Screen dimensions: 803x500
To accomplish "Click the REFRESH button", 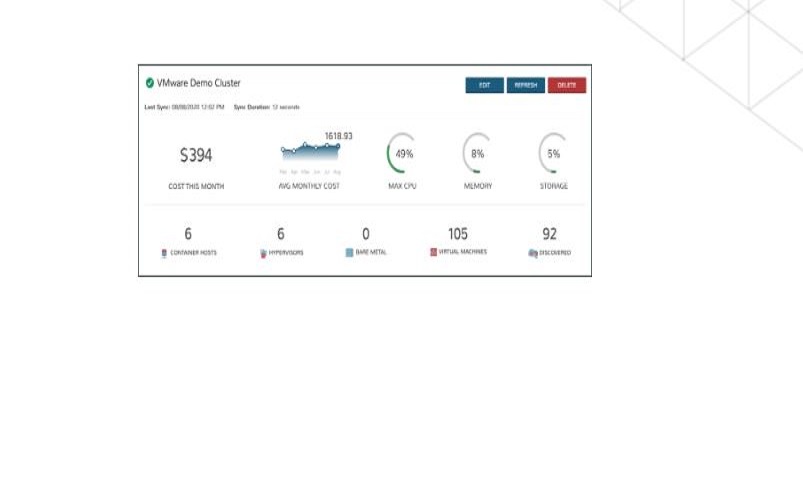I will pos(526,85).
